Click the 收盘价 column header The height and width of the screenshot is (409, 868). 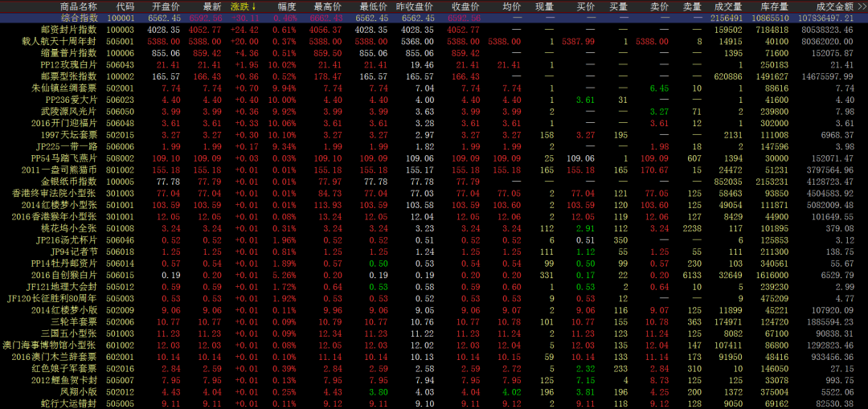[x=466, y=6]
